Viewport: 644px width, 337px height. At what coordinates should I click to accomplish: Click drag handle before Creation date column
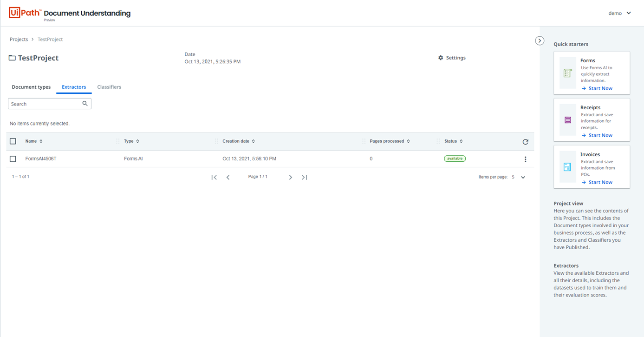click(216, 141)
